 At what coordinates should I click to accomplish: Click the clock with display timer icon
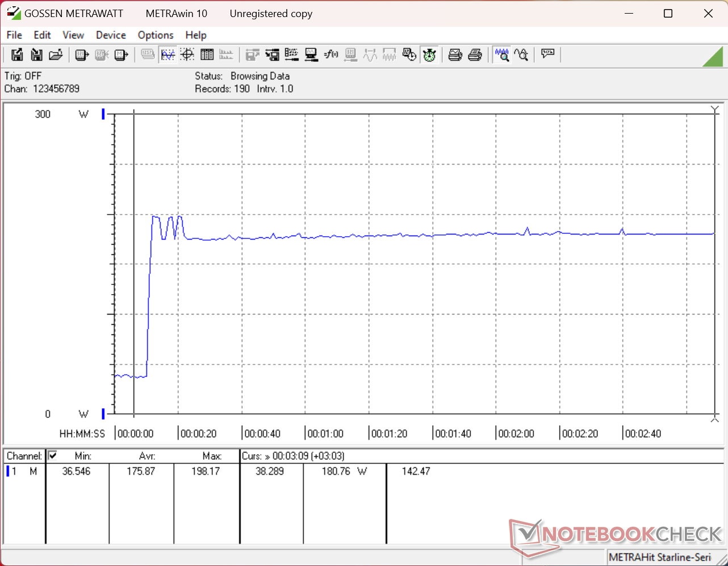pyautogui.click(x=409, y=54)
